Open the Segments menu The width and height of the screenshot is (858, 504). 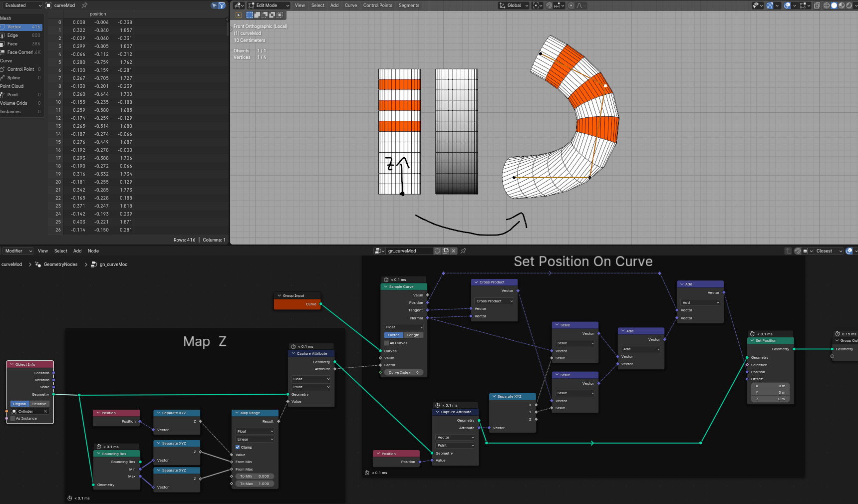409,5
